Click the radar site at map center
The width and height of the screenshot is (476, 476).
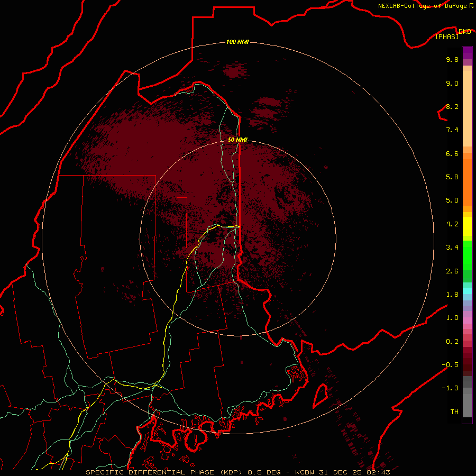click(238, 238)
